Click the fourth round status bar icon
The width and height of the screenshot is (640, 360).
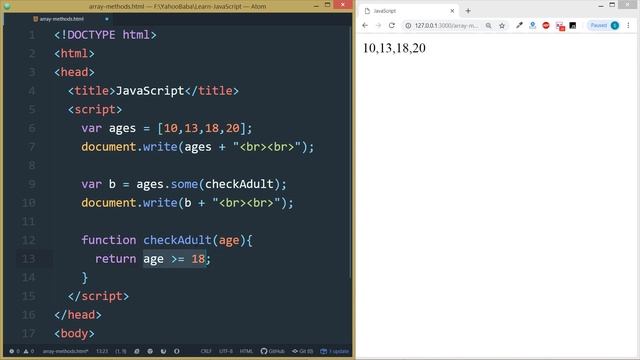[x=177, y=351]
